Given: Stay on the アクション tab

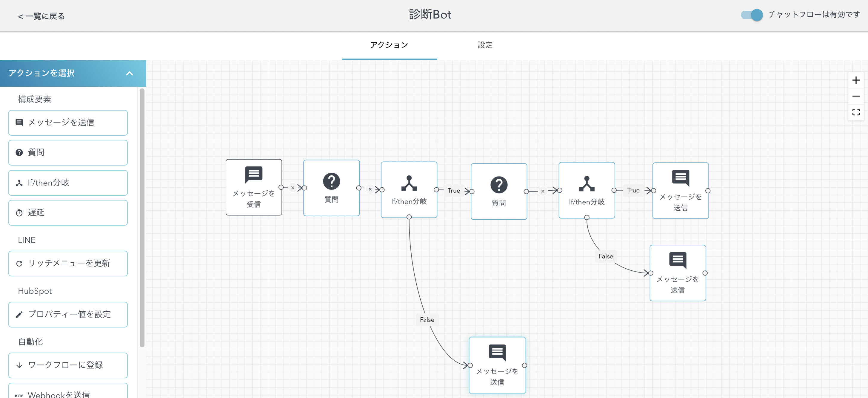Looking at the screenshot, I should 389,45.
